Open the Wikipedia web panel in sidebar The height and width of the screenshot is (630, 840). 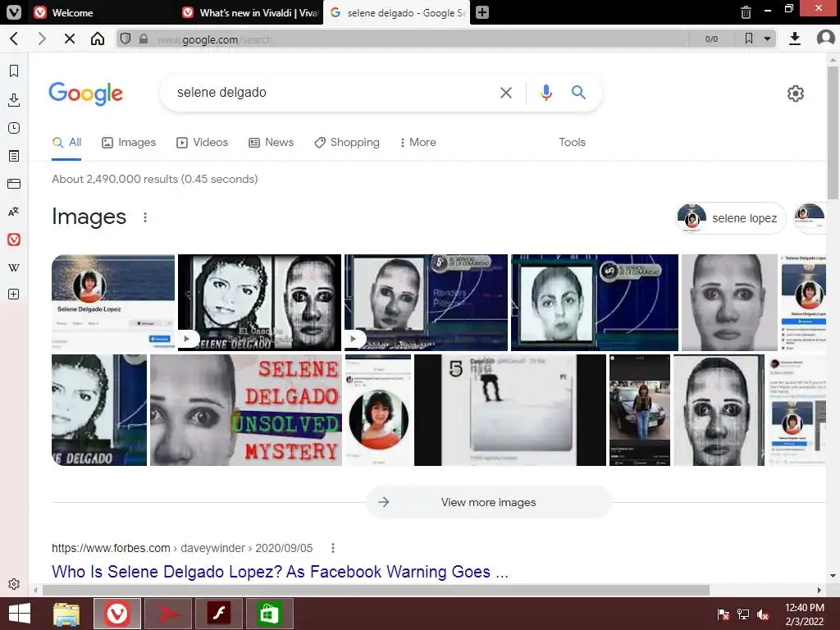[x=14, y=267]
